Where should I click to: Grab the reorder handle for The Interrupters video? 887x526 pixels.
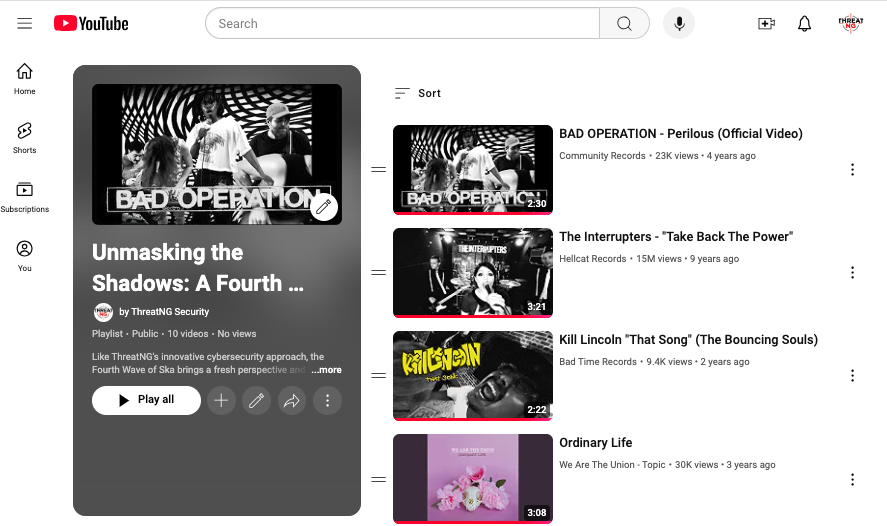[378, 273]
